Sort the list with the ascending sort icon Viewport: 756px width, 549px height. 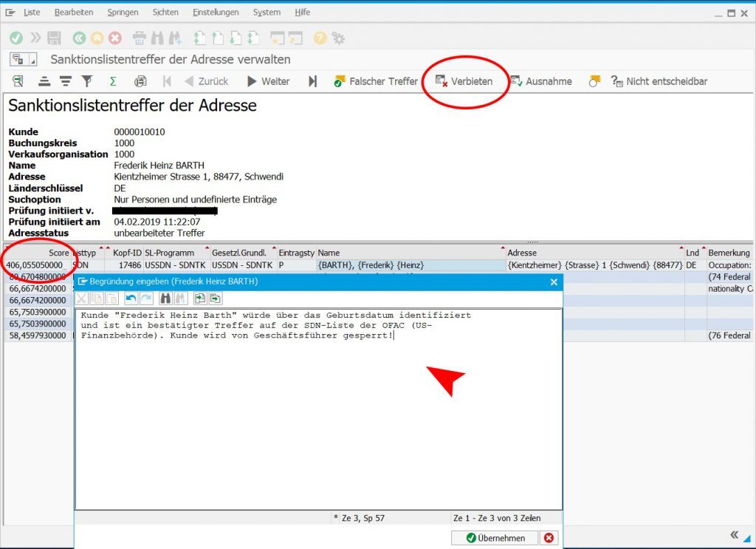click(x=43, y=81)
